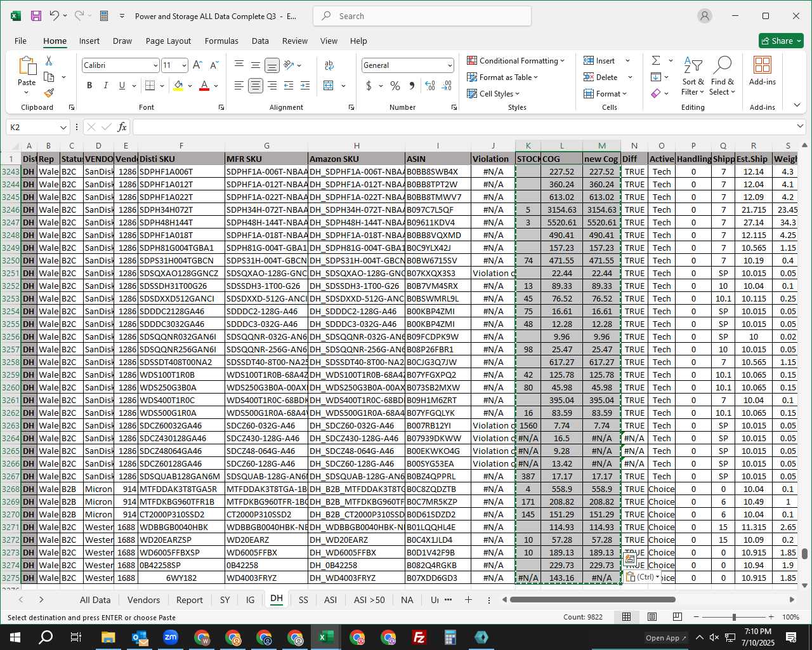Click the Insert Function fx icon
Image resolution: width=812 pixels, height=650 pixels.
pos(122,128)
